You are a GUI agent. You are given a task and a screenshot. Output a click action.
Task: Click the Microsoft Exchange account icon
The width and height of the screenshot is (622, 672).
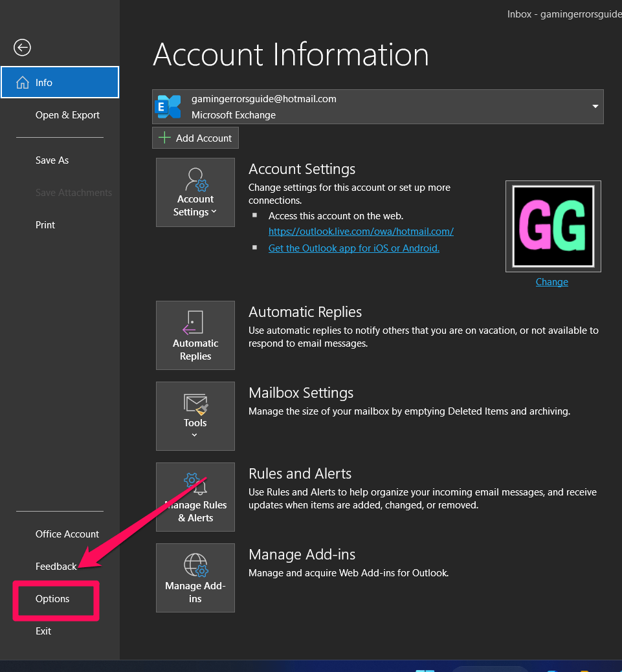coord(169,106)
